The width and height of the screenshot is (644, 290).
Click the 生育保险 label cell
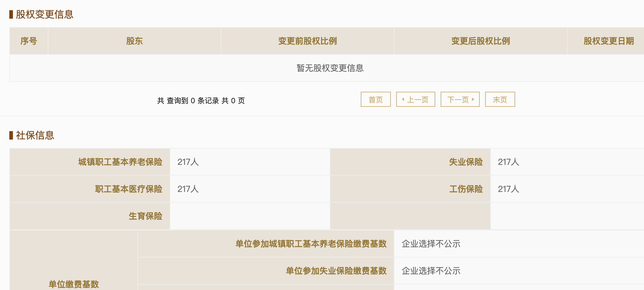145,216
